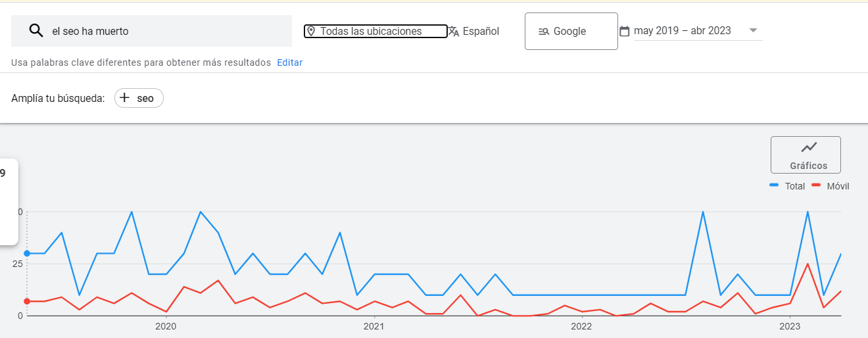Click the 2021 label on chart axis
Screen dimensions: 868x338
tap(374, 326)
